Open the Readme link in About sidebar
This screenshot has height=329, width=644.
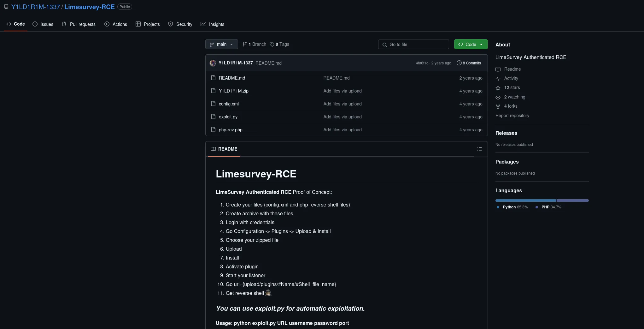pos(508,69)
